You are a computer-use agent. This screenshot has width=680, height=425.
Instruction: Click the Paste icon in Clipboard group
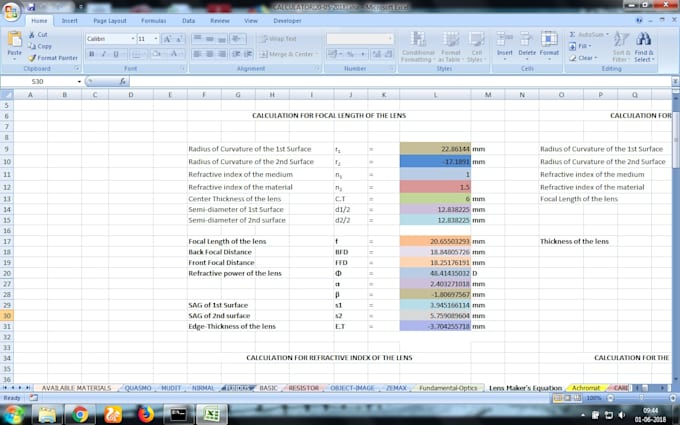point(14,42)
